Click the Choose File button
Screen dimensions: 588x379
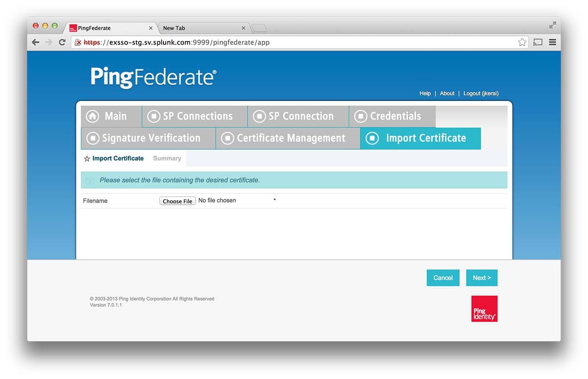177,201
